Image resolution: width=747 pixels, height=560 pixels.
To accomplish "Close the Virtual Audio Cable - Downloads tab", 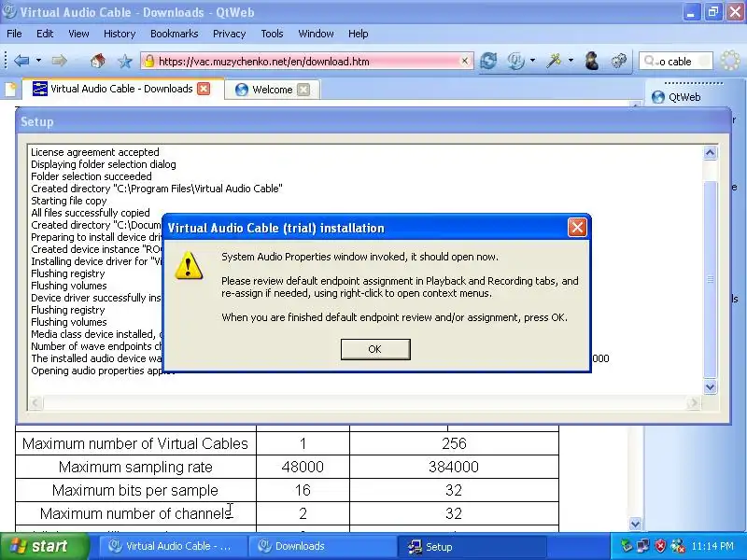I will point(204,89).
